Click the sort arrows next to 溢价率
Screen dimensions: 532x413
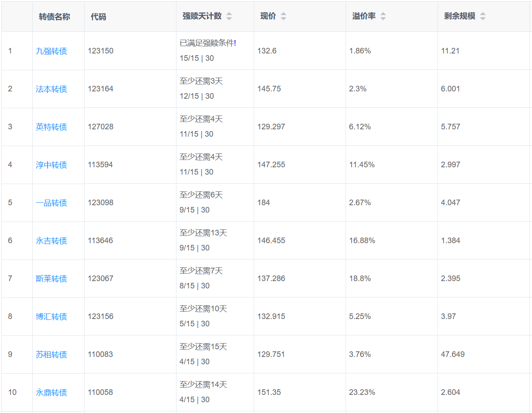tap(383, 16)
